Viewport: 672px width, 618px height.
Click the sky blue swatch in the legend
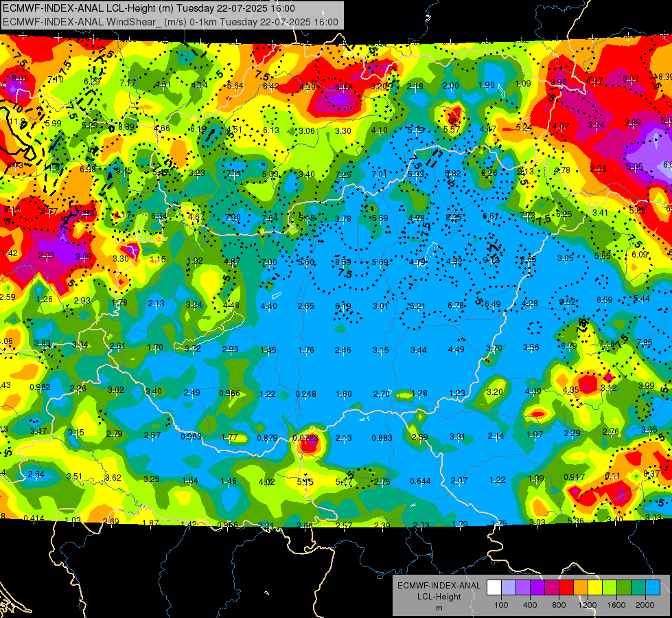pyautogui.click(x=653, y=588)
